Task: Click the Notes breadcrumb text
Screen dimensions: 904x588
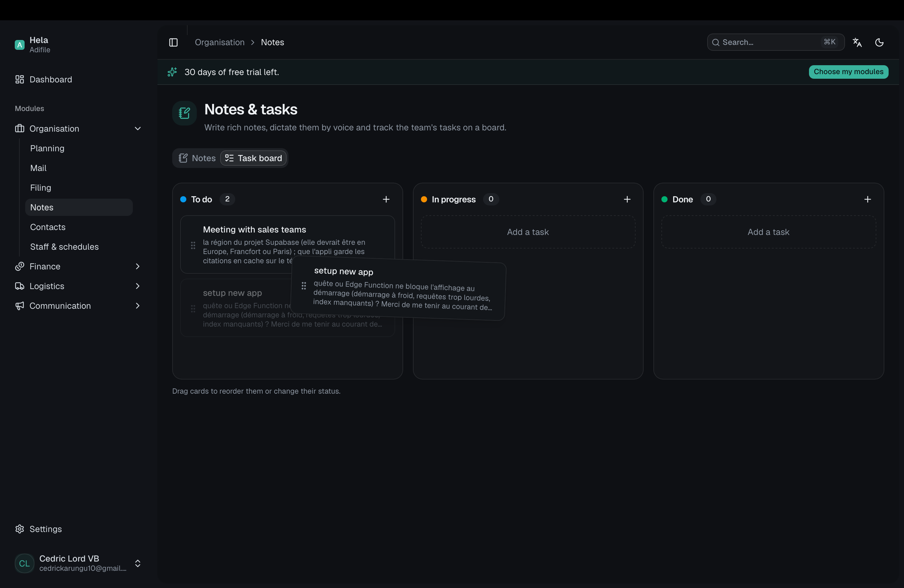Action: tap(272, 42)
